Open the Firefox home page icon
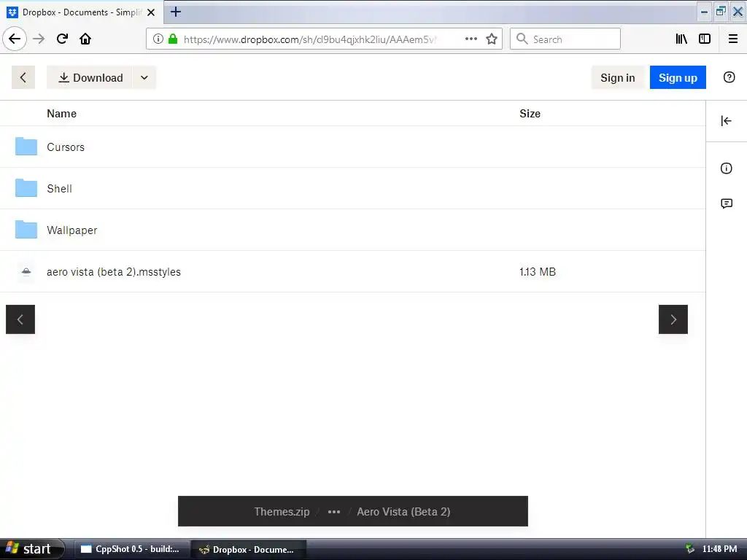This screenshot has height=560, width=747. coord(85,39)
